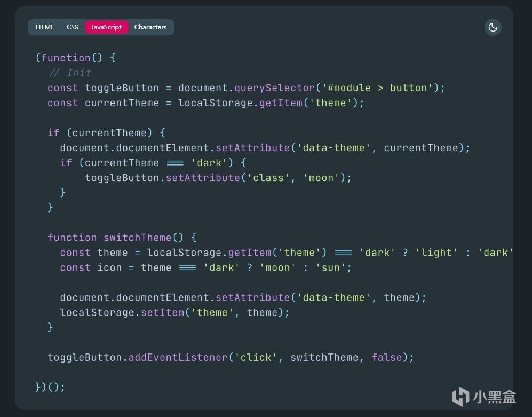Click the 'moon' string in toggleButton.setAttribute line

click(321, 178)
